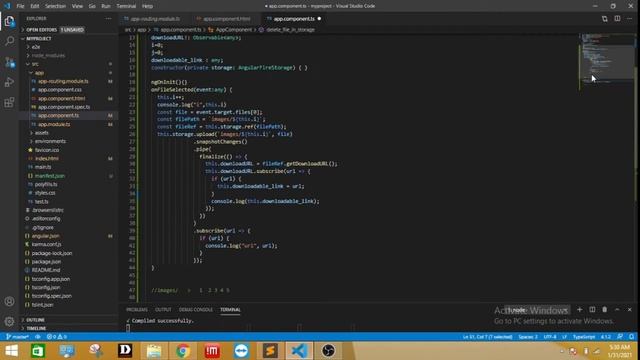Open angular.json in explorer
This screenshot has height=360, width=640.
coord(45,236)
